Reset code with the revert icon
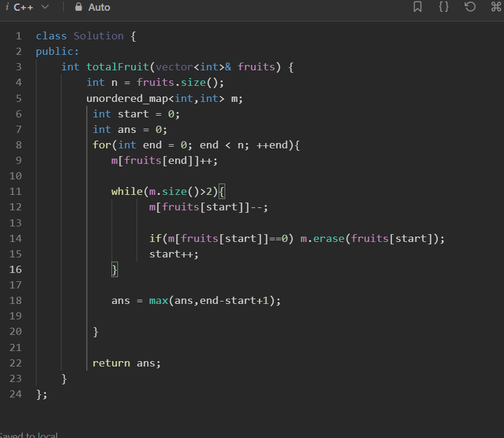Screen dimensions: 504x438 (470, 7)
